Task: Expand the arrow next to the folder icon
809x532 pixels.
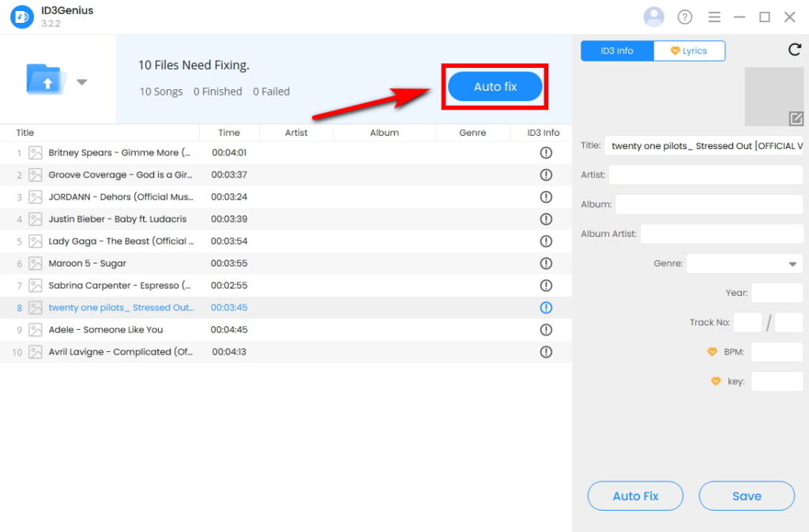Action: pyautogui.click(x=81, y=81)
